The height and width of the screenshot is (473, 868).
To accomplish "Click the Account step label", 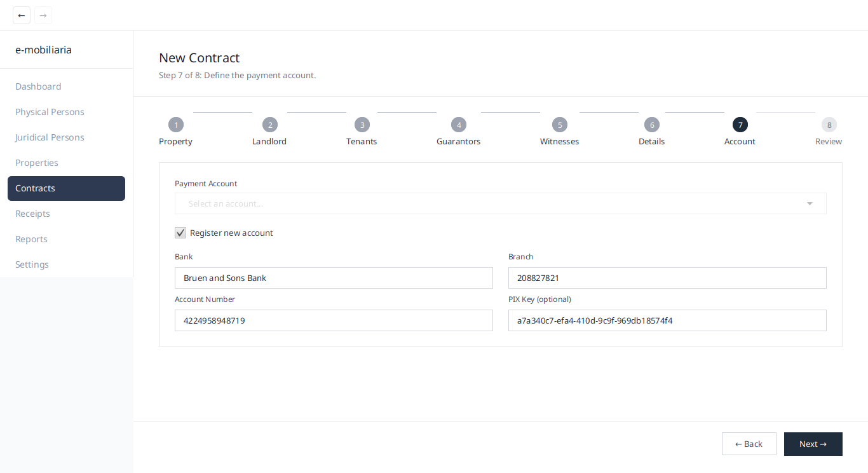I will coord(740,141).
